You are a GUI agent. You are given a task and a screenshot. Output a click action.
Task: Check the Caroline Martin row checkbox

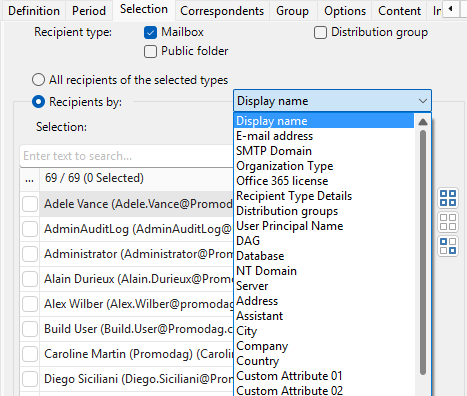30,354
